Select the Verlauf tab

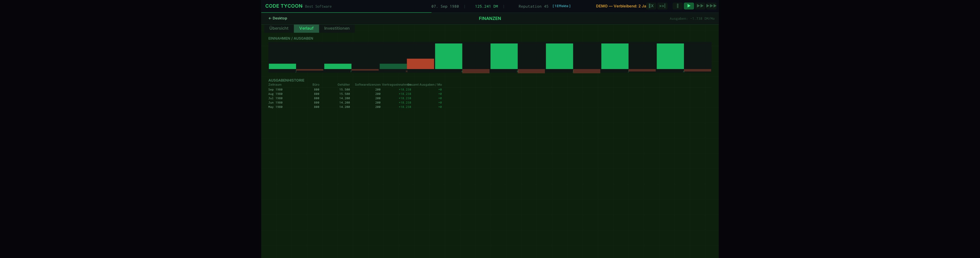tap(306, 29)
